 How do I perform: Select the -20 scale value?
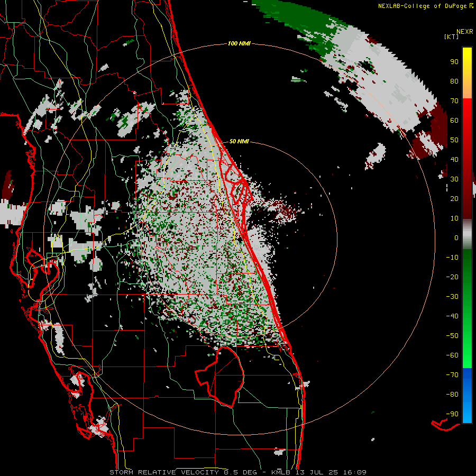click(452, 277)
